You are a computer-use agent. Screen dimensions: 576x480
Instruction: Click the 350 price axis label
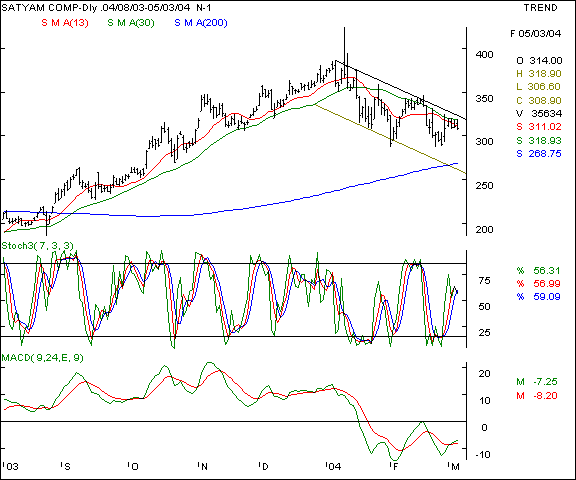pyautogui.click(x=485, y=98)
